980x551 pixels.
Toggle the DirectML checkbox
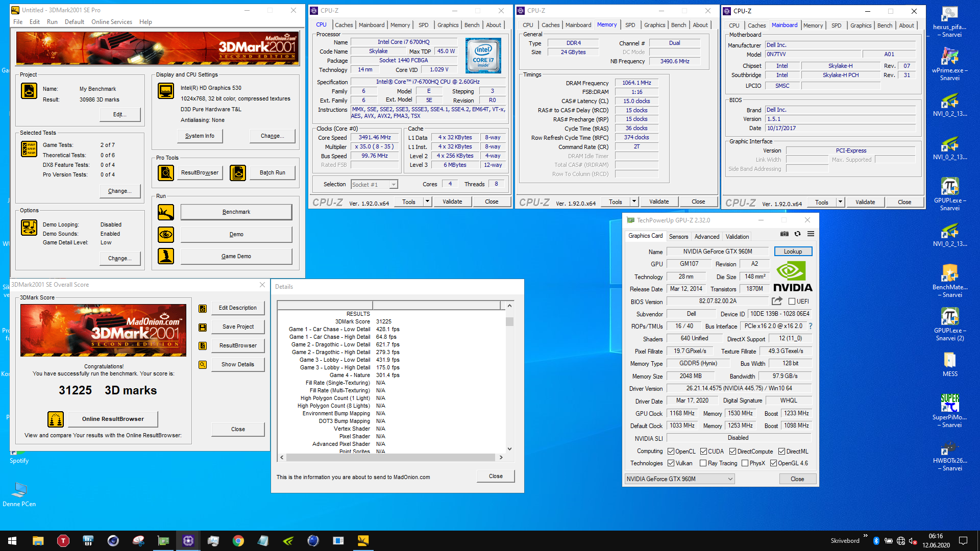pyautogui.click(x=781, y=452)
